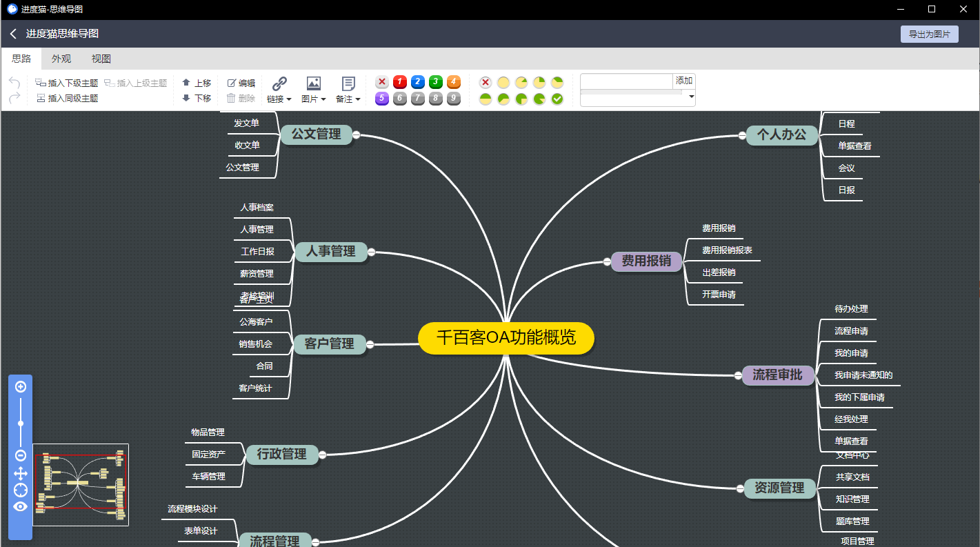Open the 链接 dropdown menu
The image size is (980, 547).
tap(279, 99)
